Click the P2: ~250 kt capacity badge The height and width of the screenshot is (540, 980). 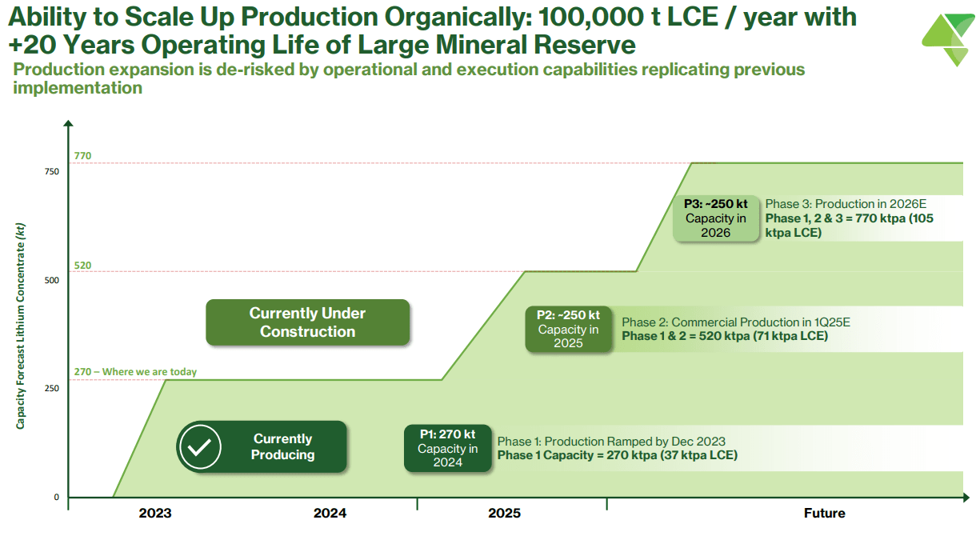(x=569, y=329)
